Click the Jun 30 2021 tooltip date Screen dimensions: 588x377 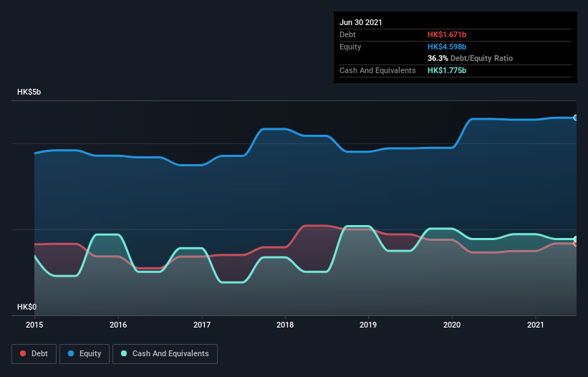[361, 22]
